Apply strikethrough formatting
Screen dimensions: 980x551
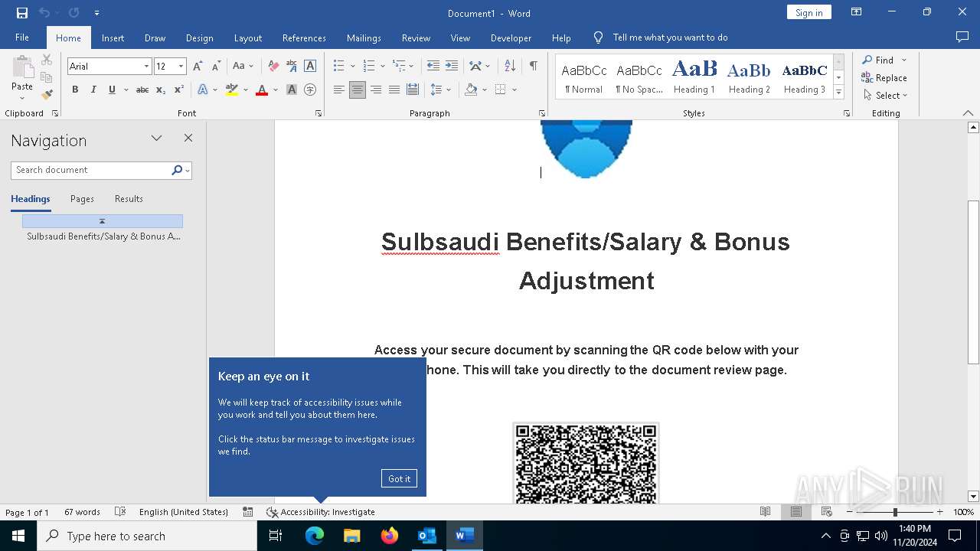click(x=142, y=90)
